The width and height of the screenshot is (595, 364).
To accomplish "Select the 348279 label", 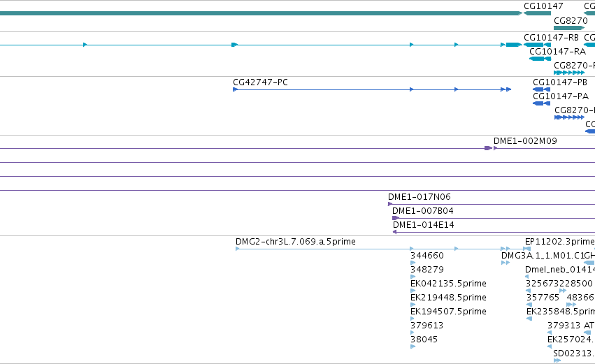I will 427,270.
